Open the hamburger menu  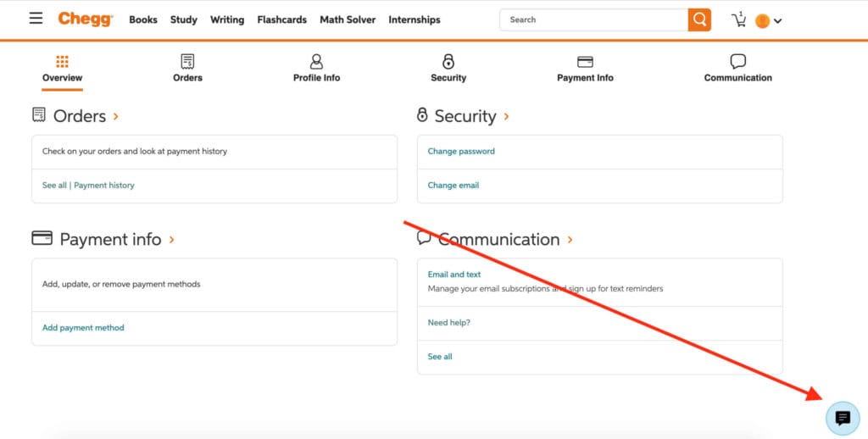click(x=36, y=19)
